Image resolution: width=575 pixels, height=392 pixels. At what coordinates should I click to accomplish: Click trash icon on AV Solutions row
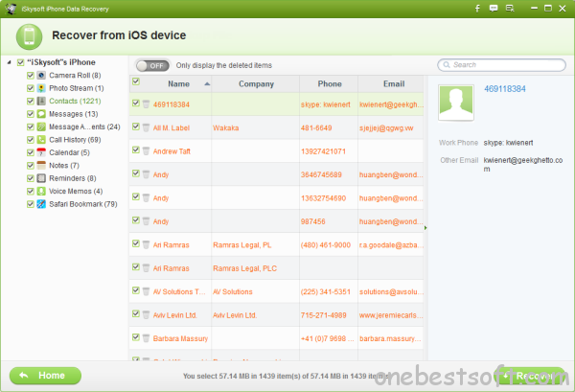click(146, 291)
